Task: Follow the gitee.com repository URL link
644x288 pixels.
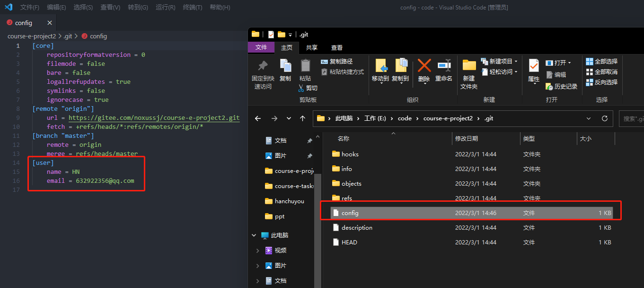Action: coord(154,118)
